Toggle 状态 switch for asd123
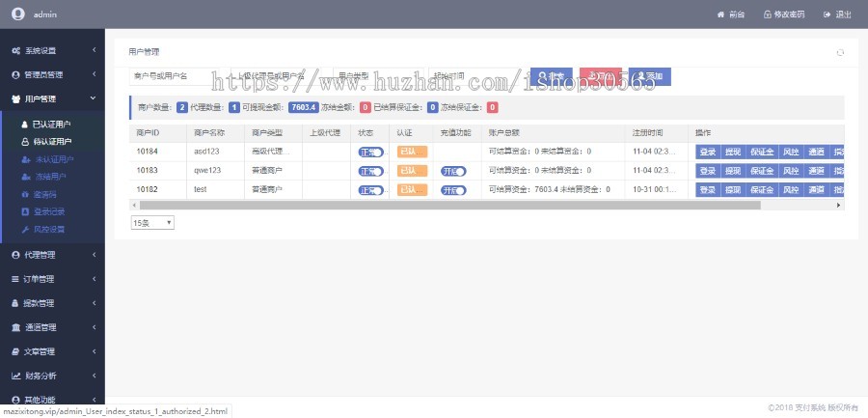This screenshot has width=868, height=418. 370,153
